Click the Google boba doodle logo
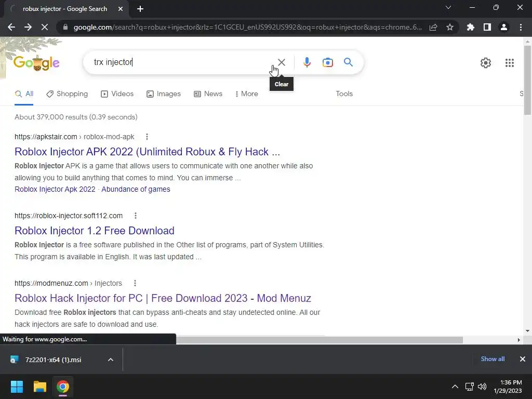The width and height of the screenshot is (532, 399). pyautogui.click(x=37, y=63)
